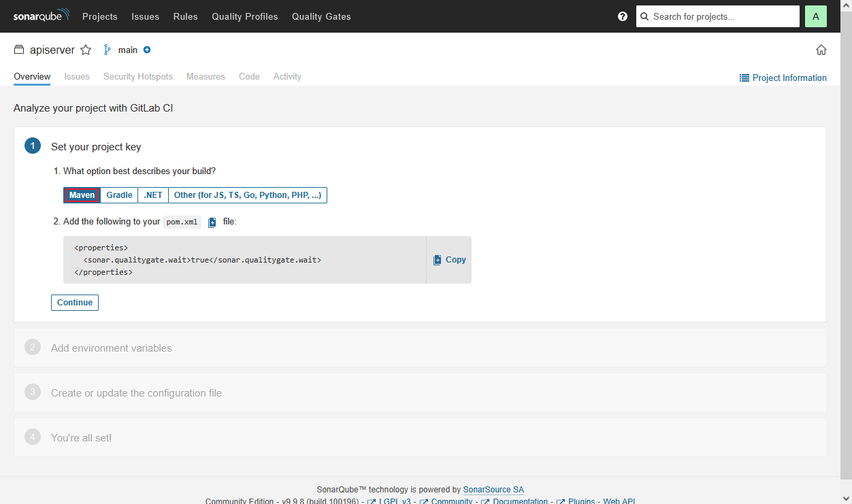The height and width of the screenshot is (504, 852).
Task: Expand step 4 You're all set
Action: 420,437
